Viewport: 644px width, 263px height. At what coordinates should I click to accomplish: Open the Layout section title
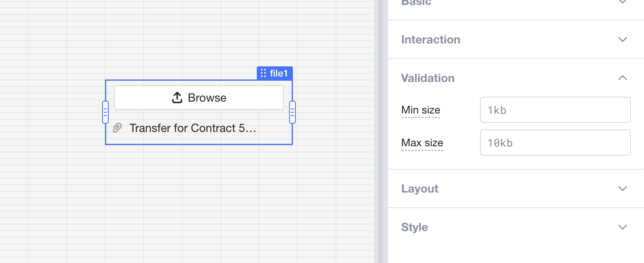(420, 189)
